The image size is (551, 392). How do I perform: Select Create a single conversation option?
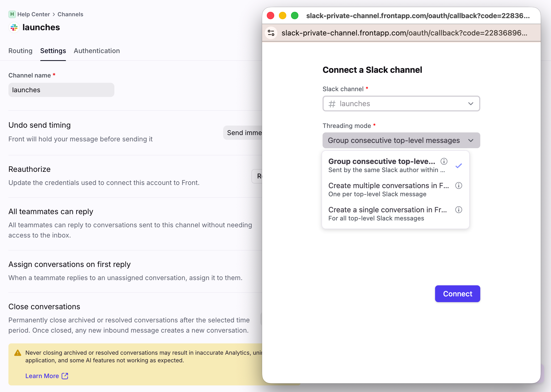(387, 214)
